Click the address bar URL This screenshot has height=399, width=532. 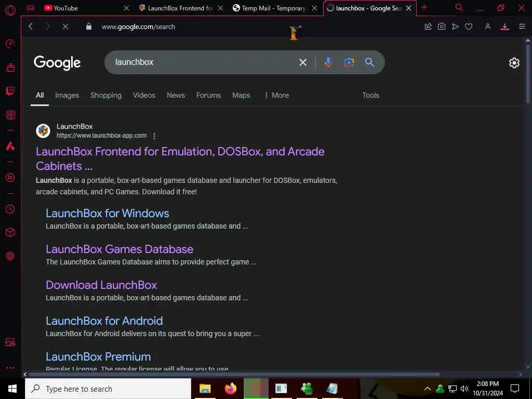(138, 26)
